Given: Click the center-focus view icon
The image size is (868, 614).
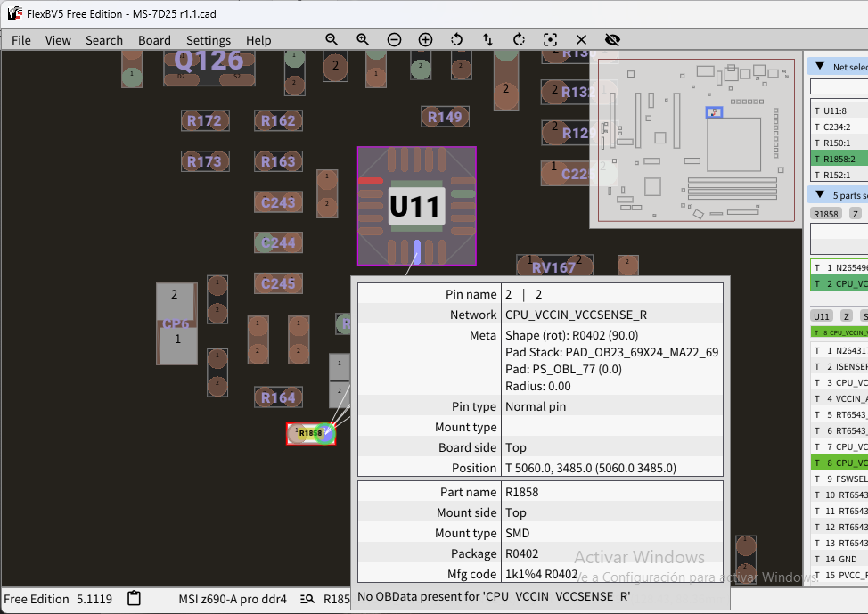Looking at the screenshot, I should [550, 40].
